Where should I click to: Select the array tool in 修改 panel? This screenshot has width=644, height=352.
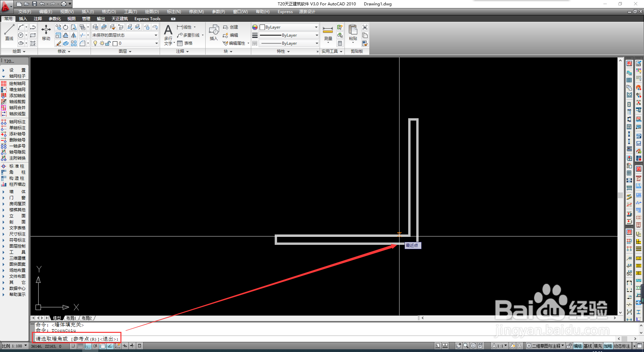coord(74,43)
